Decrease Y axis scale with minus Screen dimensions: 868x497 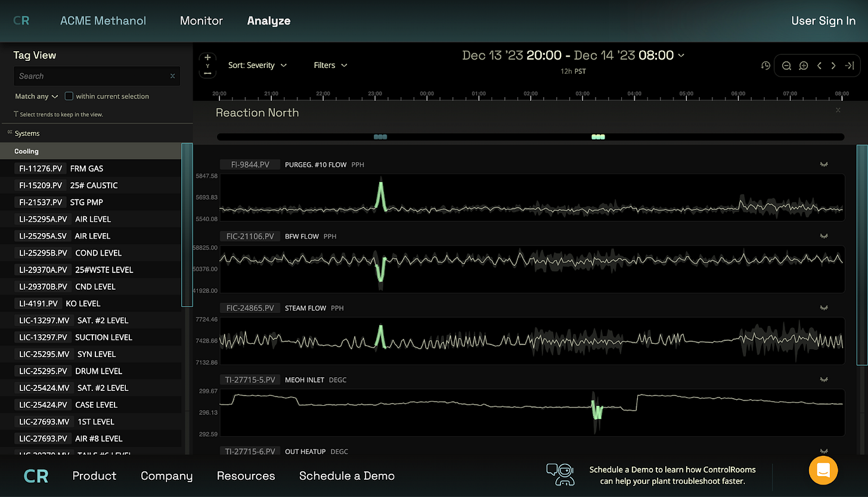(x=207, y=73)
